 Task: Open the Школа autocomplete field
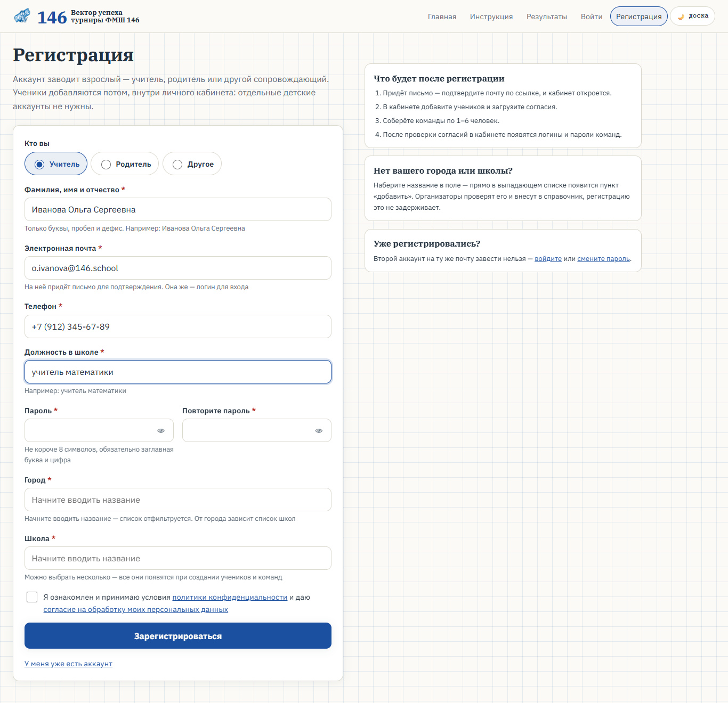tap(178, 558)
